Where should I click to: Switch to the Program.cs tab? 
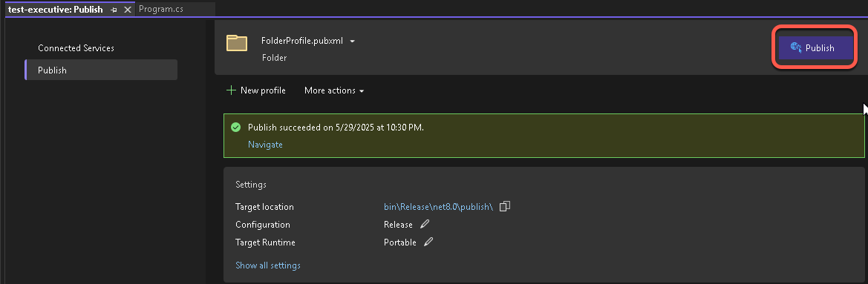161,10
